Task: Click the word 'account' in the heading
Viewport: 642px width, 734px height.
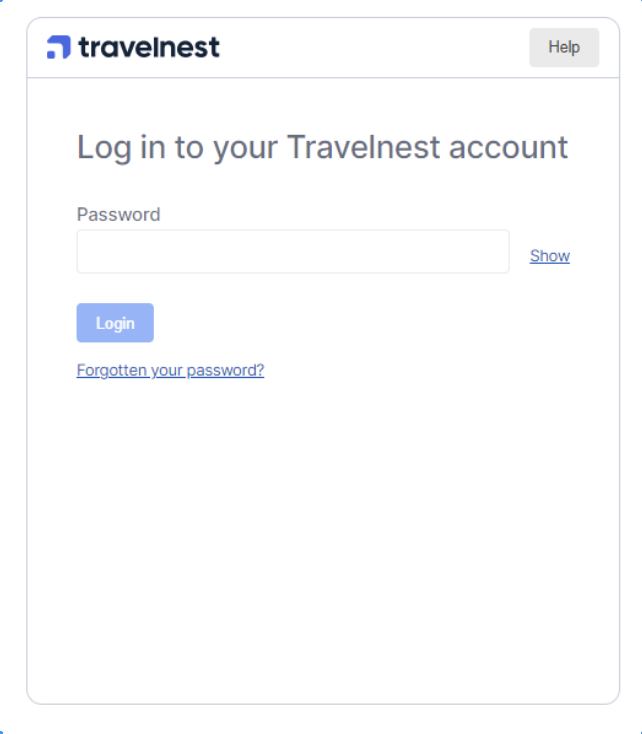Action: click(x=509, y=148)
